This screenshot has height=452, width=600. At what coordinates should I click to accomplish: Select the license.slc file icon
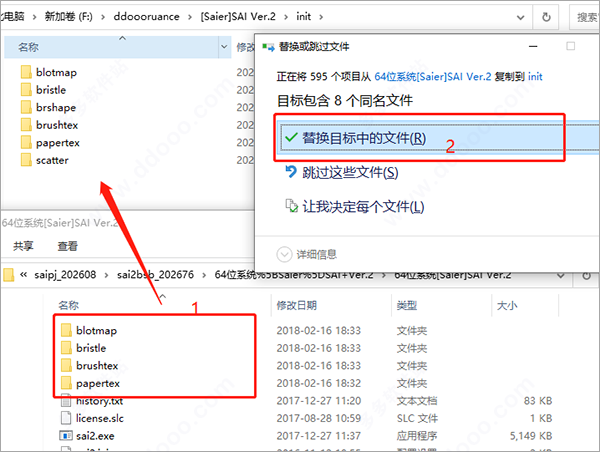click(x=66, y=418)
